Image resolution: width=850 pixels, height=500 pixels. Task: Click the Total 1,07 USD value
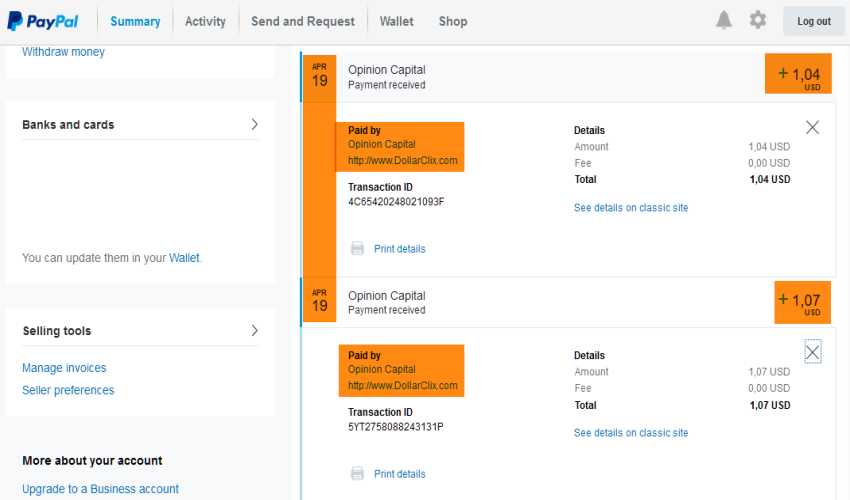(x=770, y=405)
